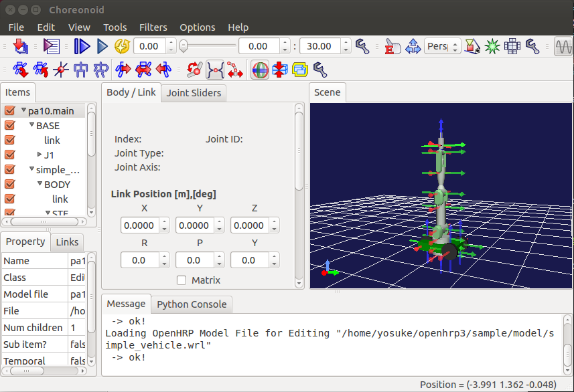Select the Message tab
Screen dimensions: 574x392
(126, 304)
